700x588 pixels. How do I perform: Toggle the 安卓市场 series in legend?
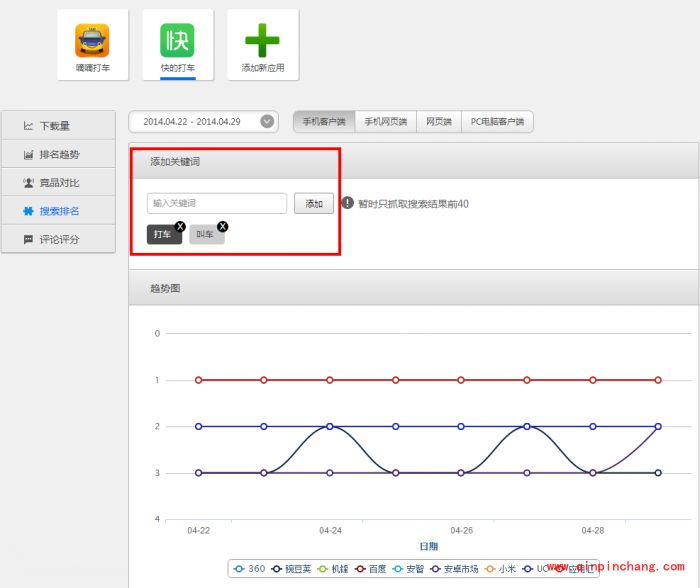pos(454,569)
